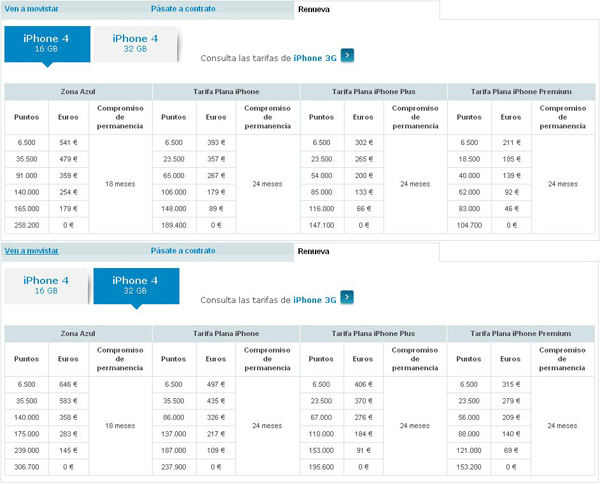
Task: Select iPhone 4 16 GB in lower panel
Action: point(46,286)
